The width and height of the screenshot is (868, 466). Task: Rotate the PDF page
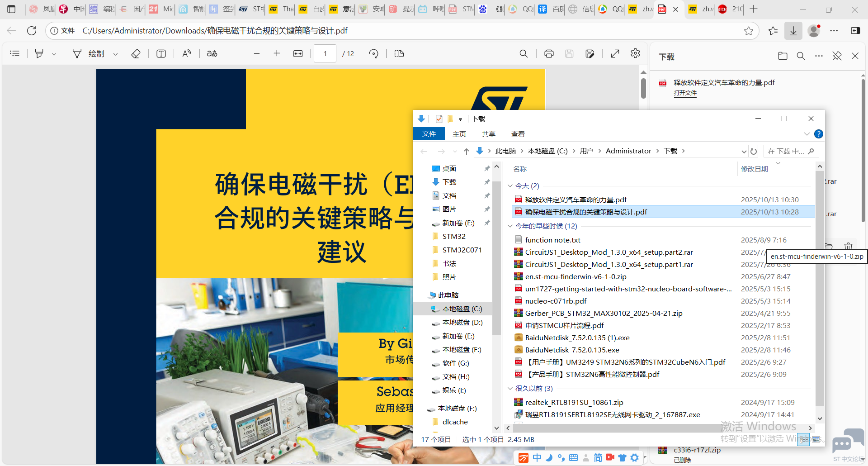(x=374, y=53)
